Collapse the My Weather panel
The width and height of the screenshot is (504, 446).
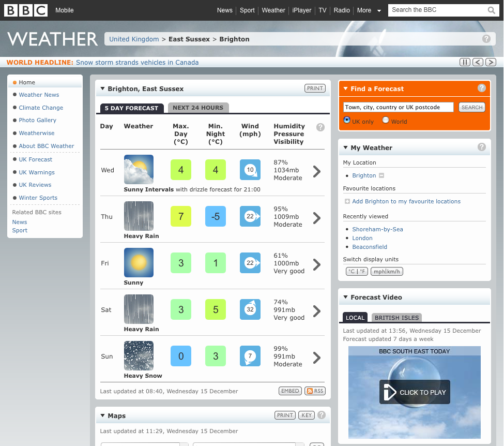click(x=345, y=147)
